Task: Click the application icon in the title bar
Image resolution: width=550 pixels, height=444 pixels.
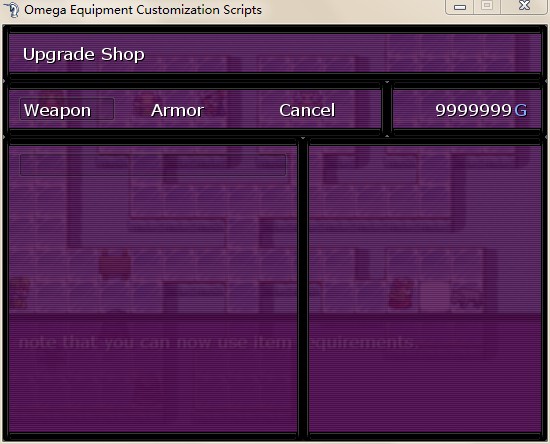Action: [x=12, y=9]
